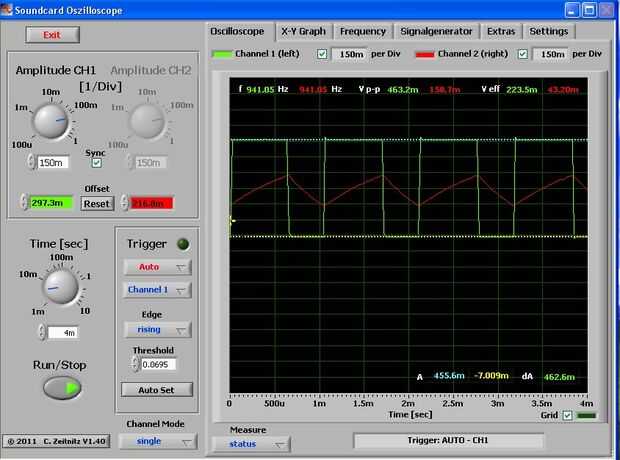The height and width of the screenshot is (460, 620).
Task: Toggle the Channel 1 (left) visibility checkbox
Action: pos(322,53)
